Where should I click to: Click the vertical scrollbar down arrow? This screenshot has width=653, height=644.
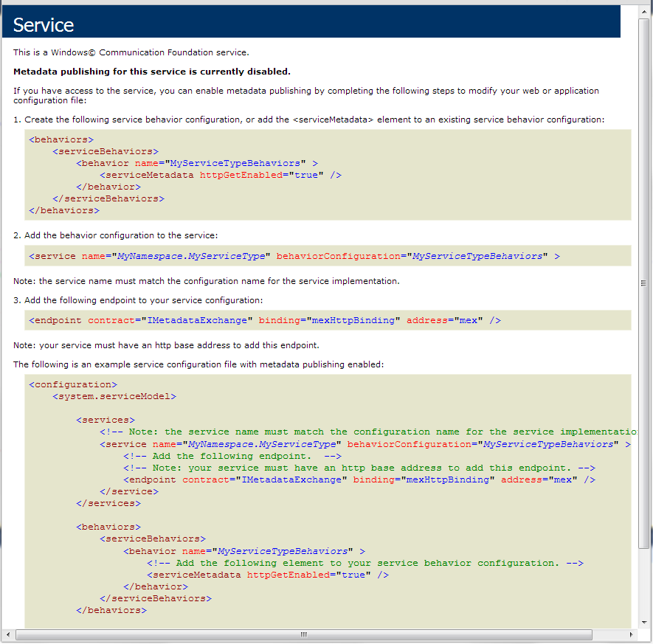[645, 623]
